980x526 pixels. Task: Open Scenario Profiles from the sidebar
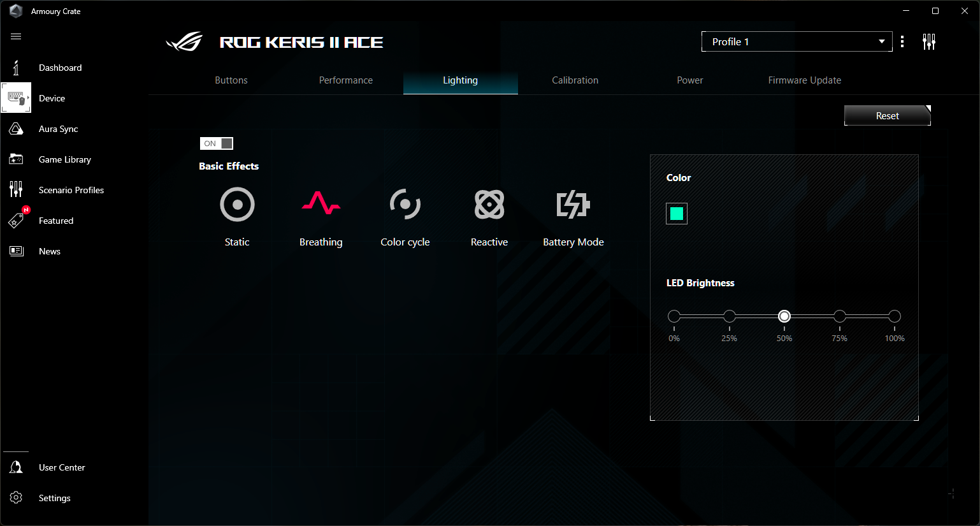(71, 190)
